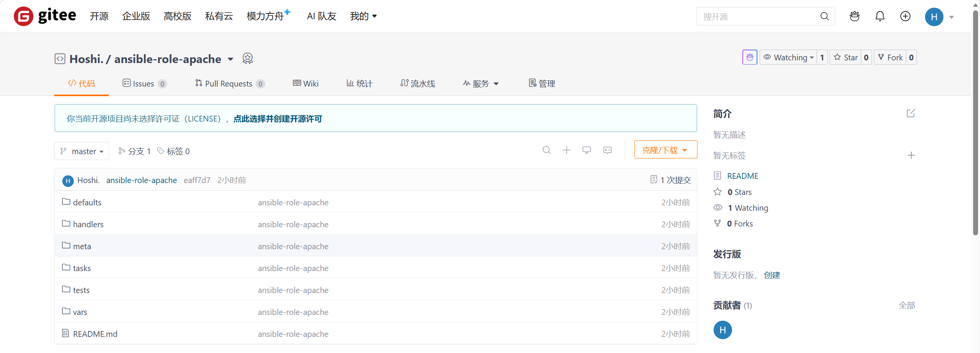Click the page vertical scrollbar
Image resolution: width=980 pixels, height=353 pixels.
tap(975, 123)
